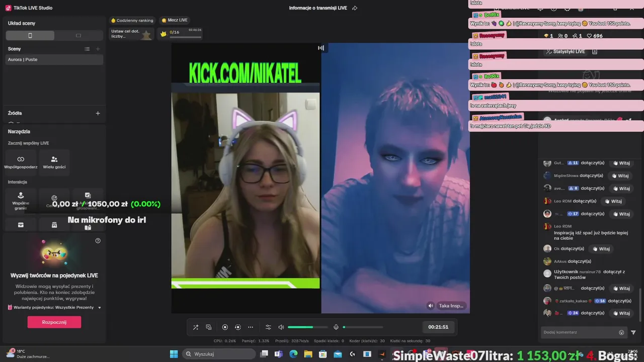Select the landscape scene layout
Viewport: 644px width, 362px height.
(x=78, y=36)
